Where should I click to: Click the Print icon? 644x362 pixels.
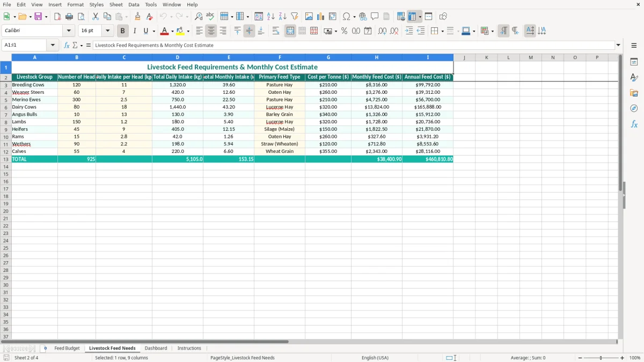(x=69, y=17)
